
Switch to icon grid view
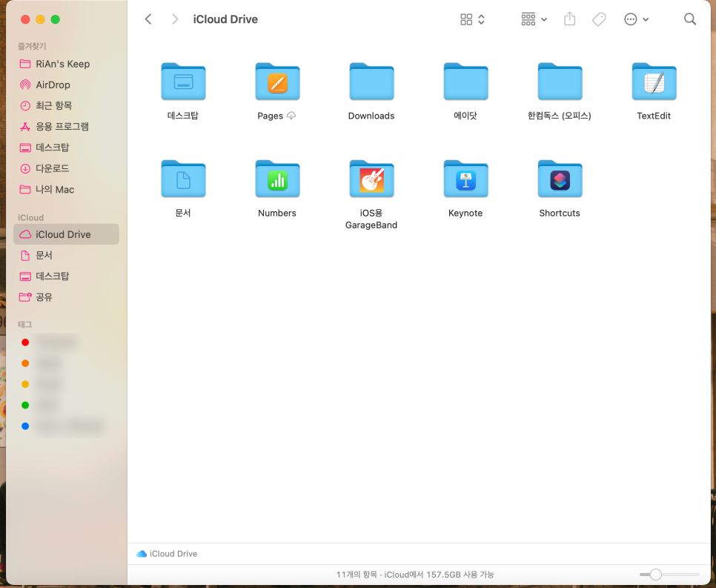coord(466,19)
